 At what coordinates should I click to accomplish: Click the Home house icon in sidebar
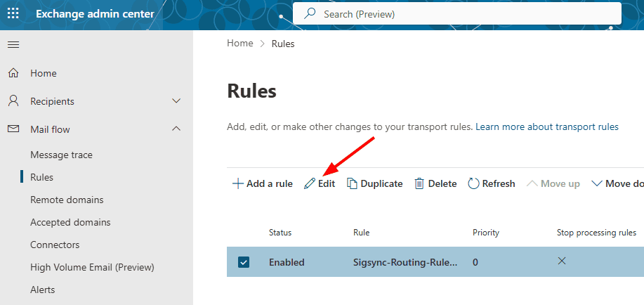[13, 73]
